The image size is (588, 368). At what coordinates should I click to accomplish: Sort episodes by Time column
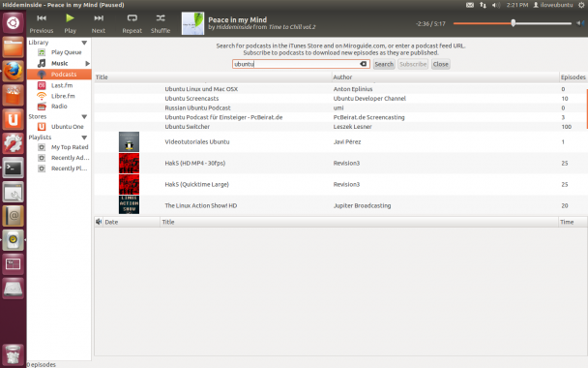click(x=573, y=222)
